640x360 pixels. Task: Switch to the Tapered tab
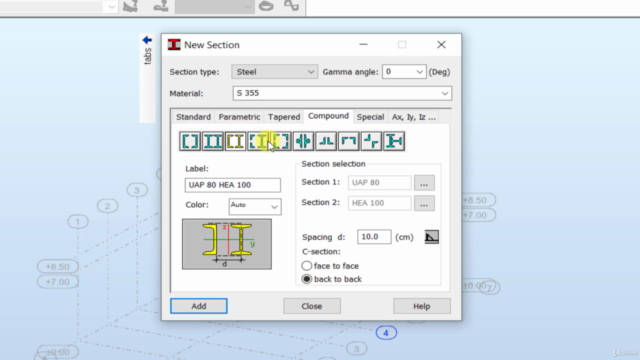pyautogui.click(x=284, y=117)
